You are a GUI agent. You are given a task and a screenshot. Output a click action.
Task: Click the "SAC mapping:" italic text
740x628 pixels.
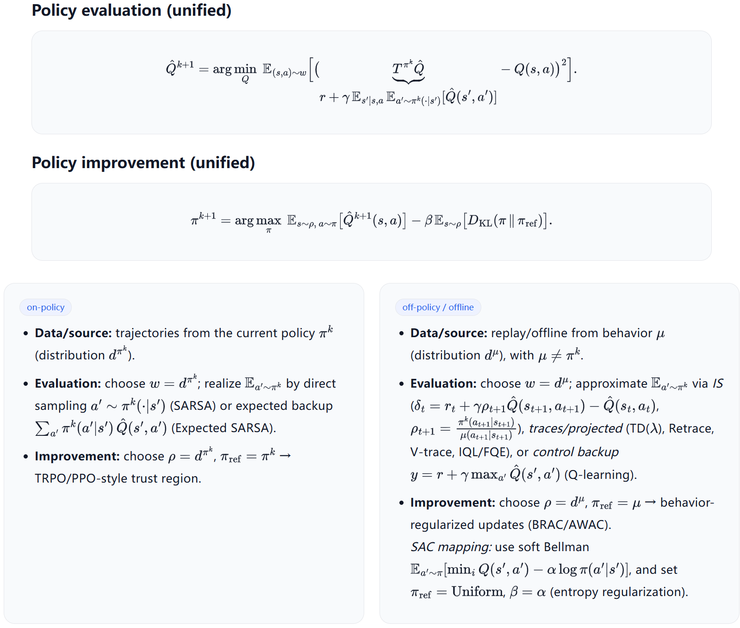pyautogui.click(x=449, y=547)
